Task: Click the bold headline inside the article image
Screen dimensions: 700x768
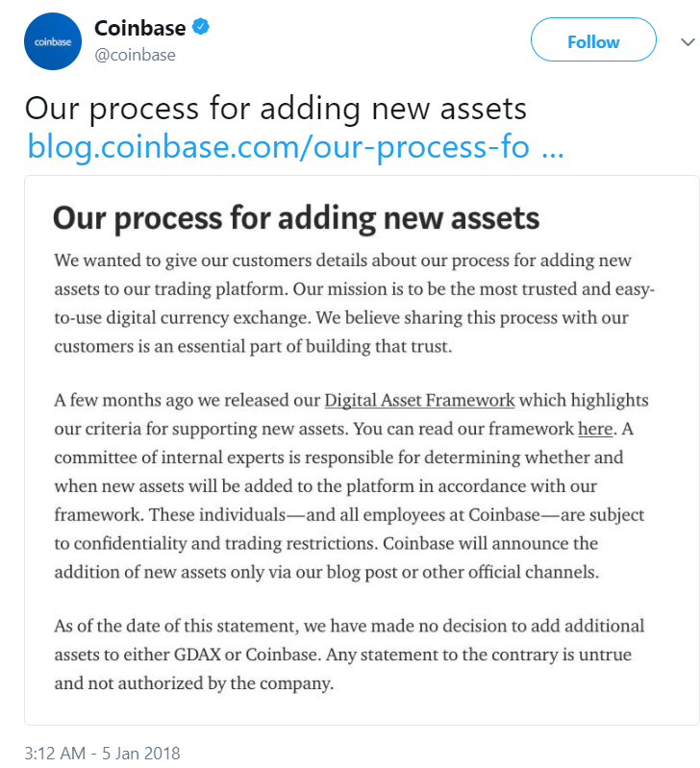Action: click(296, 218)
